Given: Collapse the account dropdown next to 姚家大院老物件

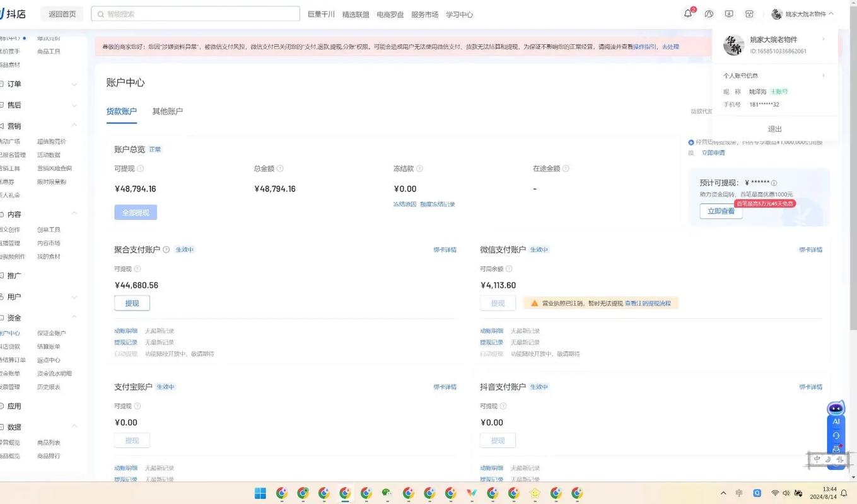Looking at the screenshot, I should click(x=831, y=14).
